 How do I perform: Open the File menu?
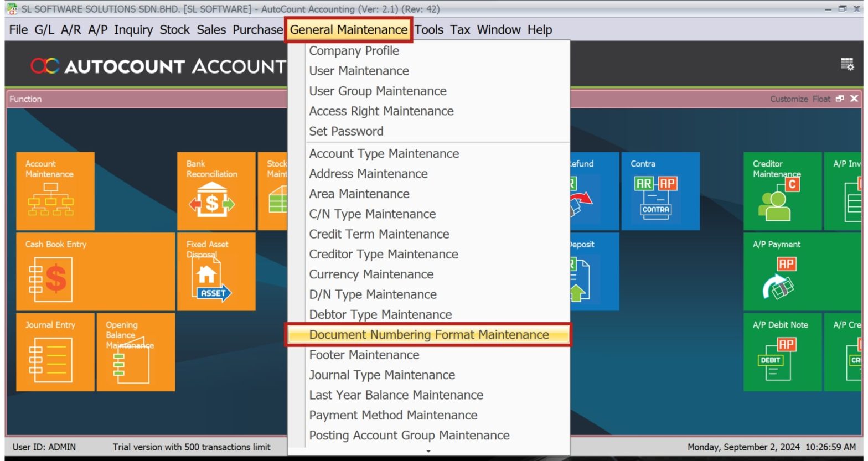point(18,30)
